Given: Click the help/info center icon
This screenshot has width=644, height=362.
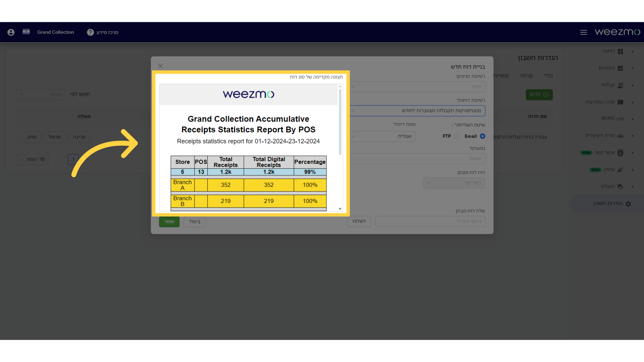Looking at the screenshot, I should point(90,32).
